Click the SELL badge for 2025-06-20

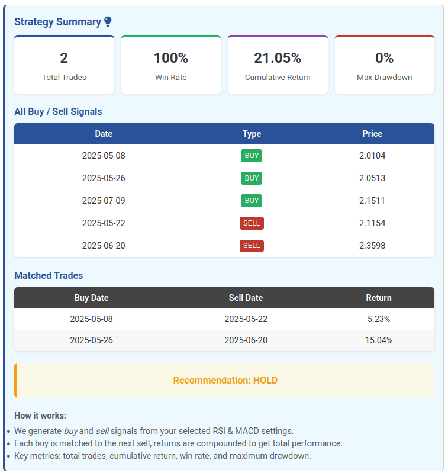(252, 246)
